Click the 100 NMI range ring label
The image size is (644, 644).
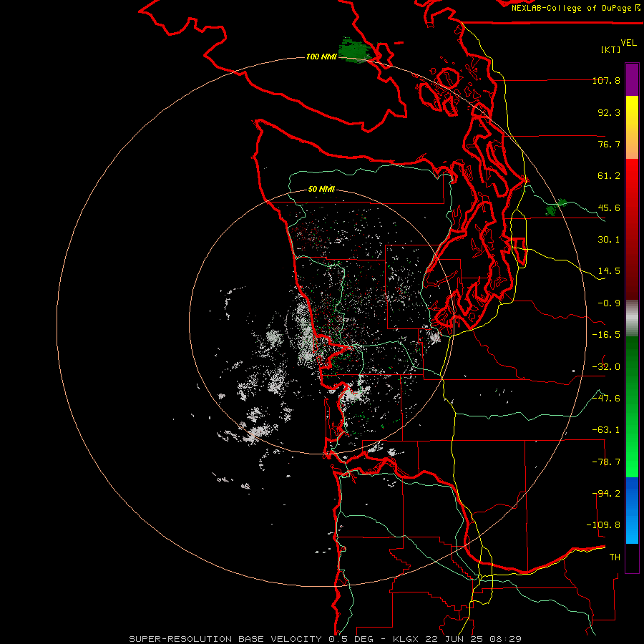321,57
